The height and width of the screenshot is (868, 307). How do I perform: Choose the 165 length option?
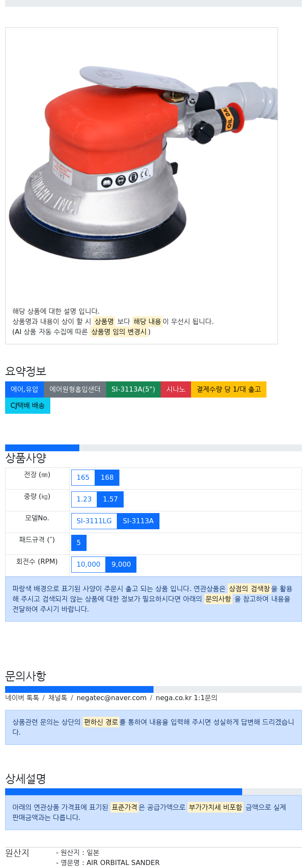point(83,478)
